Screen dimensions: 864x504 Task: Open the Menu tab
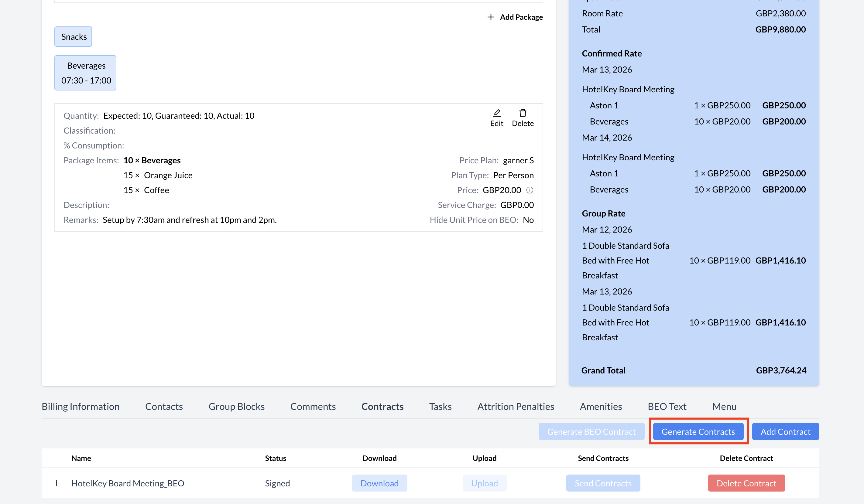click(x=724, y=406)
